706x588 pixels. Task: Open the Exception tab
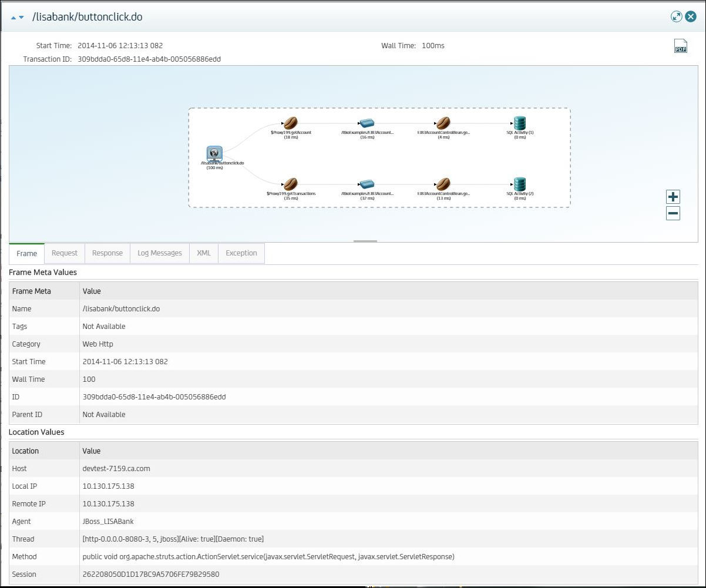click(x=241, y=253)
